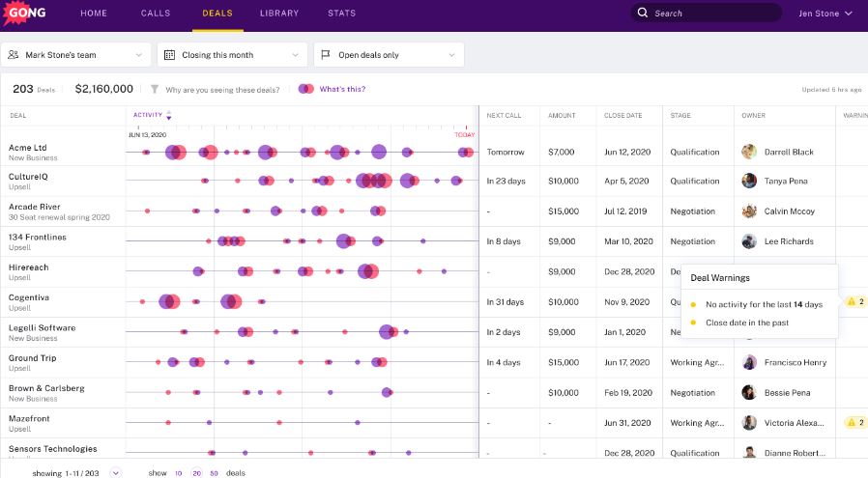Click Bessie Pena's avatar

click(749, 392)
